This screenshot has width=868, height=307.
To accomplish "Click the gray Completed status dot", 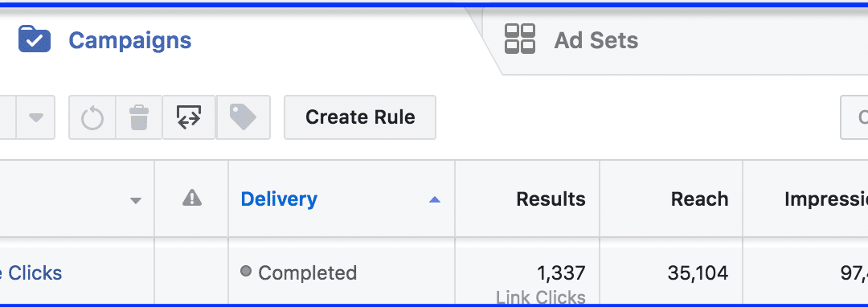I will click(247, 272).
